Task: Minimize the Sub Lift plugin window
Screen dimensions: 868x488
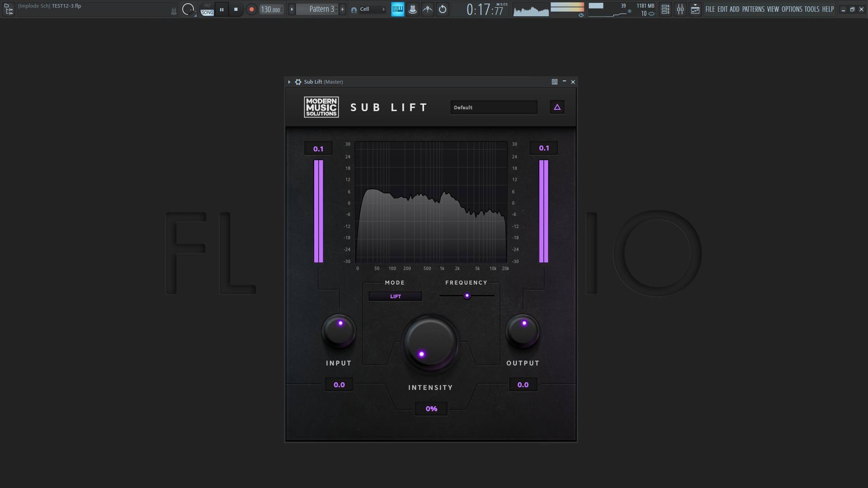Action: point(564,81)
